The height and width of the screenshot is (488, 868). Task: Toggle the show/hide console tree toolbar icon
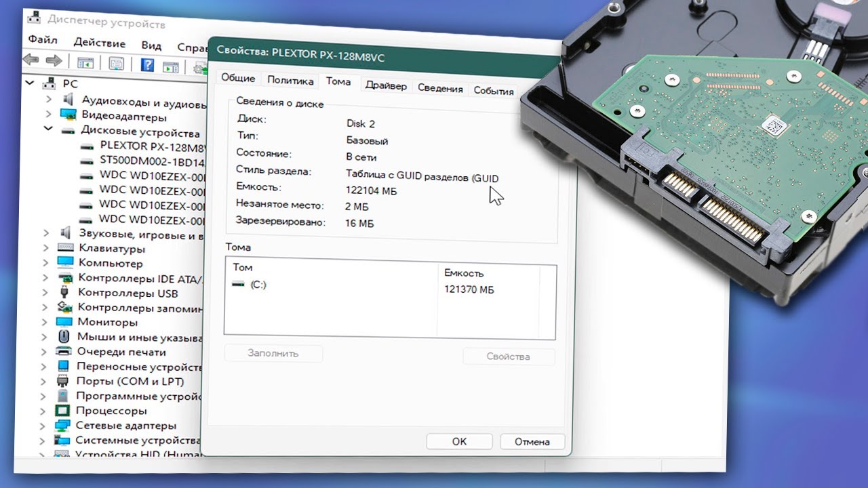click(85, 64)
